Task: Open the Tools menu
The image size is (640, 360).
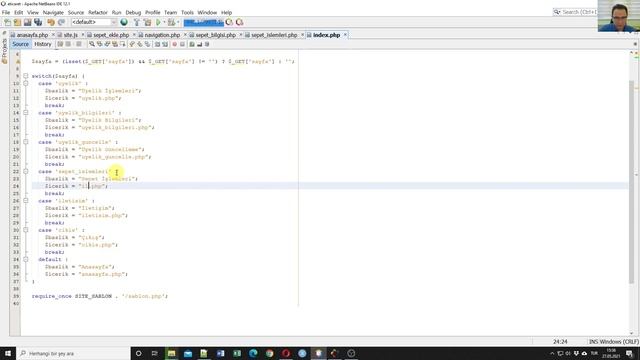Action: pyautogui.click(x=187, y=13)
